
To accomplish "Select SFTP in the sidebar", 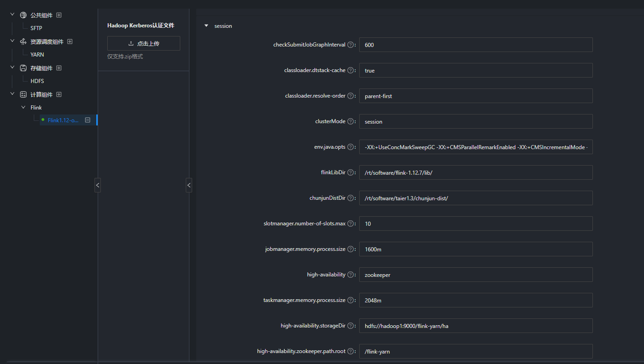I will point(37,28).
